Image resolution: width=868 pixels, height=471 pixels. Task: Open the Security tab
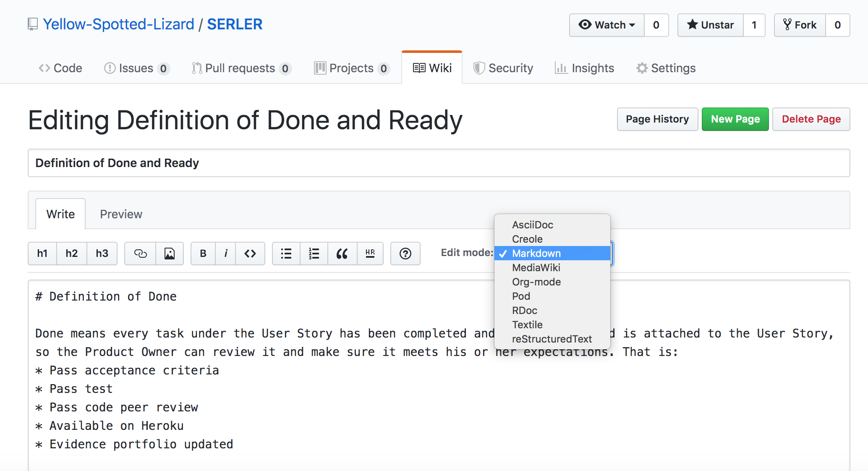coord(503,68)
